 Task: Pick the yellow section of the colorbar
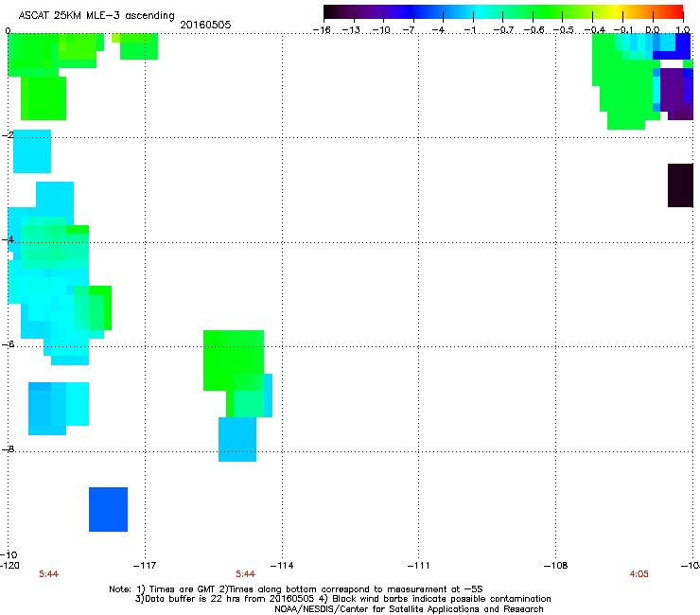pyautogui.click(x=617, y=12)
